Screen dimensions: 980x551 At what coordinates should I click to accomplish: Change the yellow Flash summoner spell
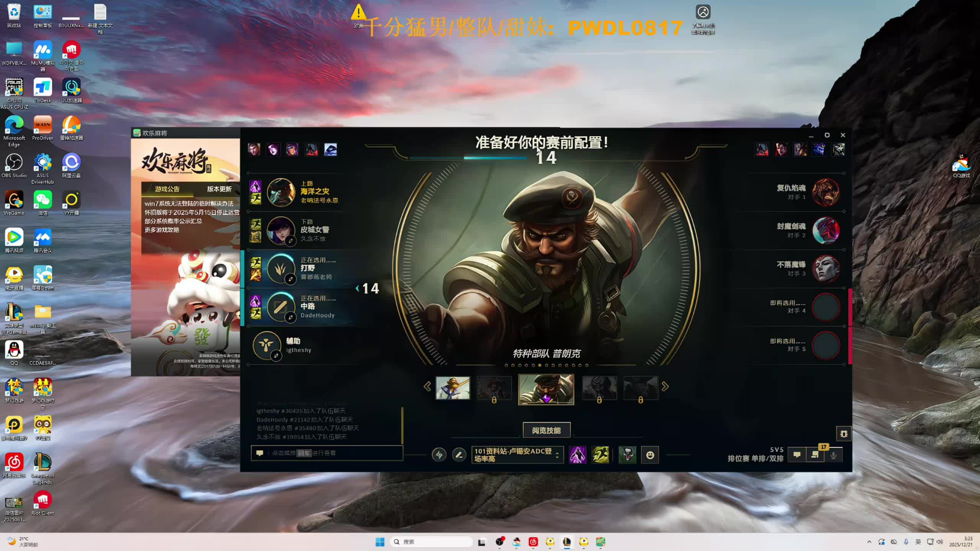(x=600, y=455)
